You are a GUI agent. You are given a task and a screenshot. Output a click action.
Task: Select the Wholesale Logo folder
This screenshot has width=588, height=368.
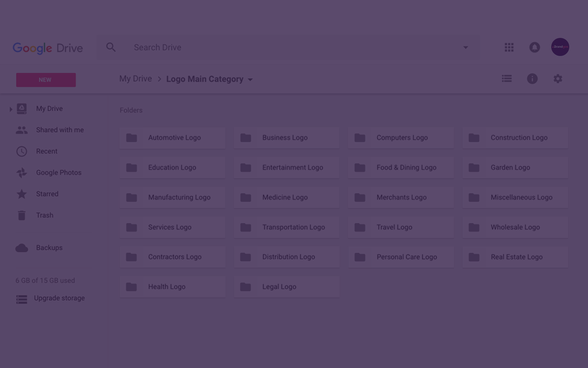point(515,227)
